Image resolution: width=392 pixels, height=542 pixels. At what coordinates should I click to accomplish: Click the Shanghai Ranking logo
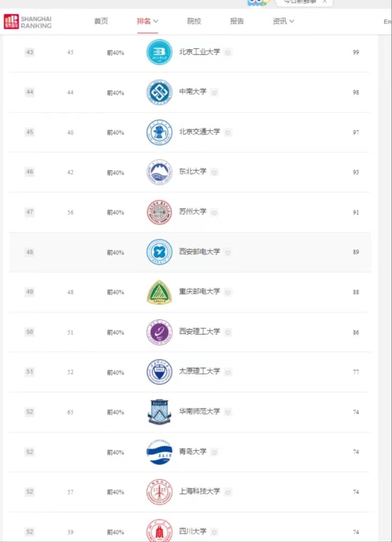coord(28,21)
